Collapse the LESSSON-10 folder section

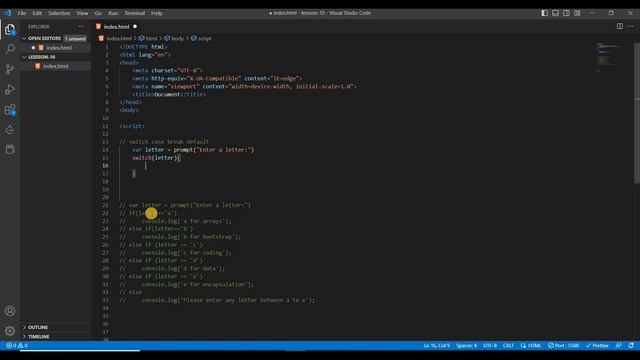[56, 57]
